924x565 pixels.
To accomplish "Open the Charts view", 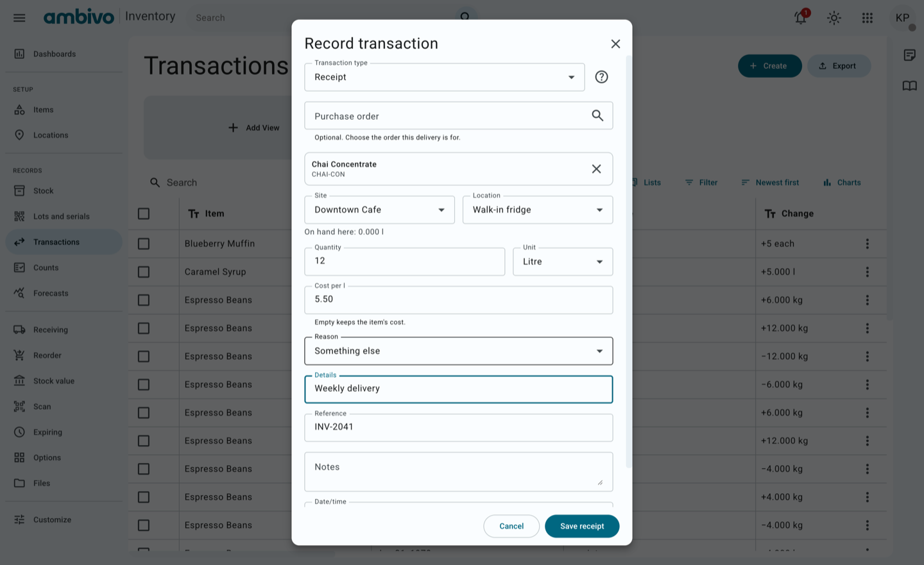I will point(842,183).
